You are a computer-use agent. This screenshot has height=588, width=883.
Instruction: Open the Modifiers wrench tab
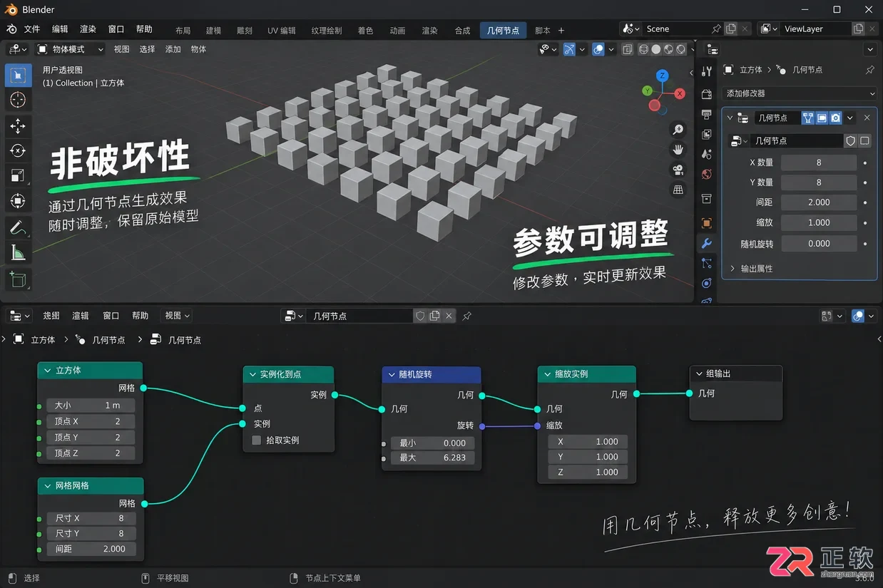point(706,243)
